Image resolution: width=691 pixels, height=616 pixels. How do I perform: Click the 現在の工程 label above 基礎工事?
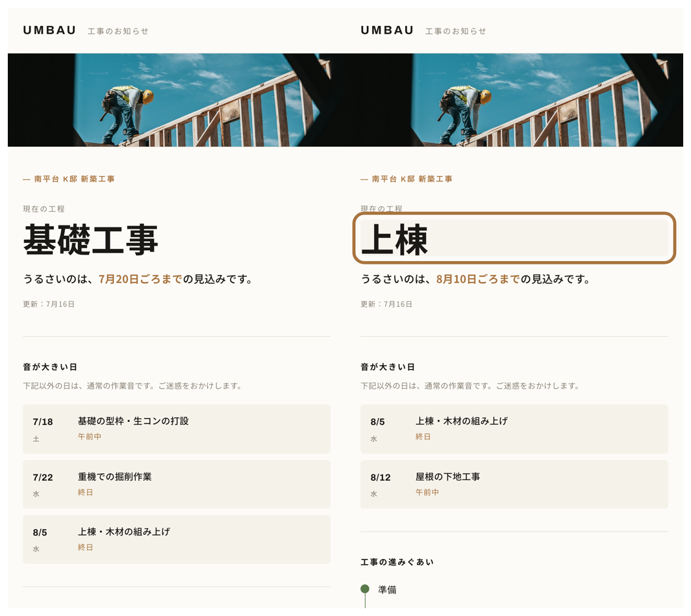[x=44, y=209]
